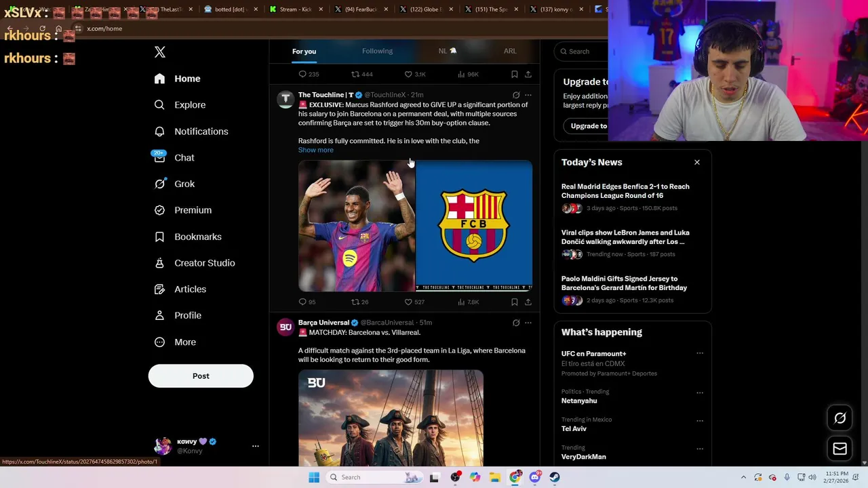Close the Today's News panel

(x=696, y=162)
